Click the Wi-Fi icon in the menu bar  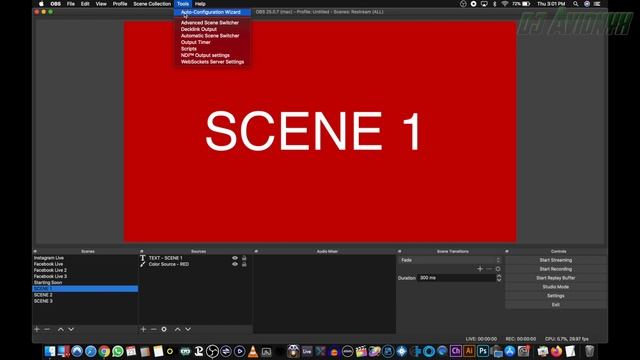pos(504,4)
